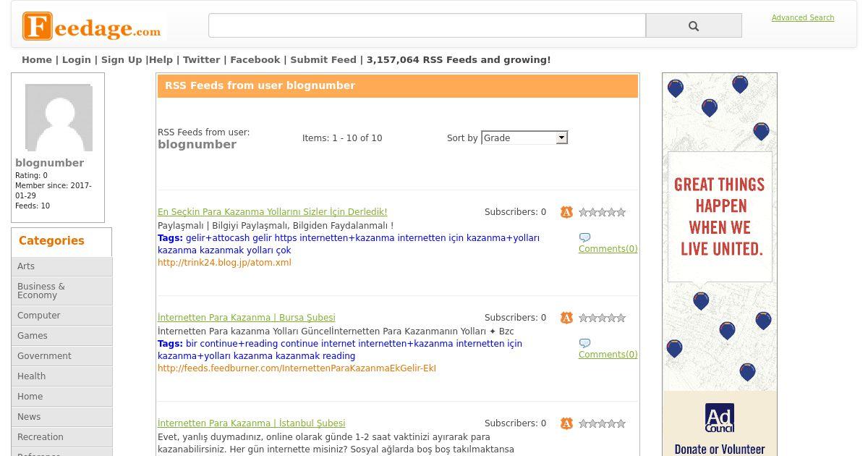Open the Facebook link
This screenshot has height=456, width=868.
click(x=255, y=60)
